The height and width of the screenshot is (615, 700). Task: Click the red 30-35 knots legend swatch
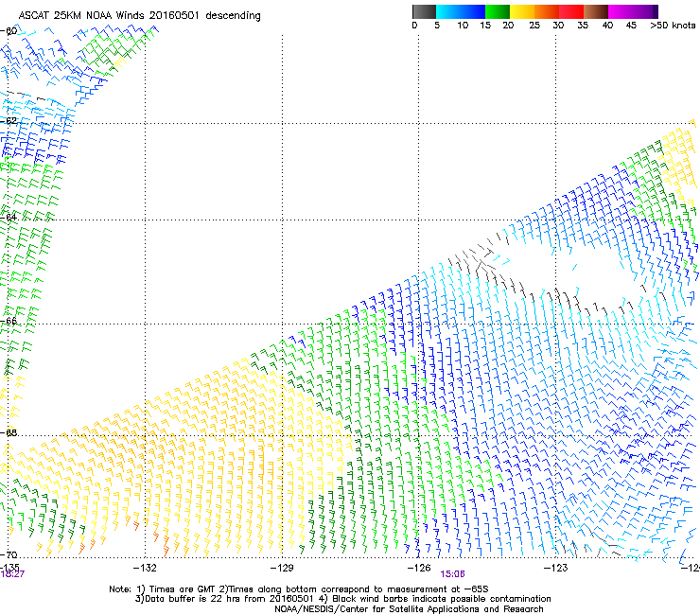click(571, 11)
